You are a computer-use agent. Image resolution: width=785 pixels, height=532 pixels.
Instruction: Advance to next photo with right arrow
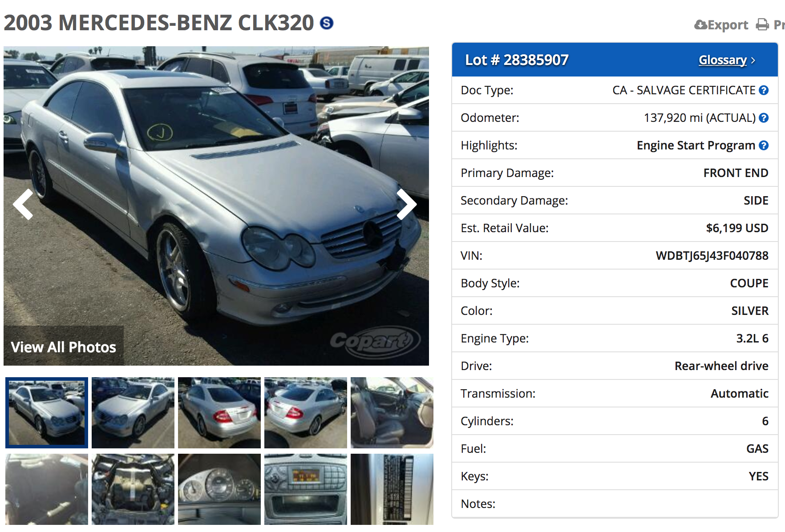[x=406, y=205]
